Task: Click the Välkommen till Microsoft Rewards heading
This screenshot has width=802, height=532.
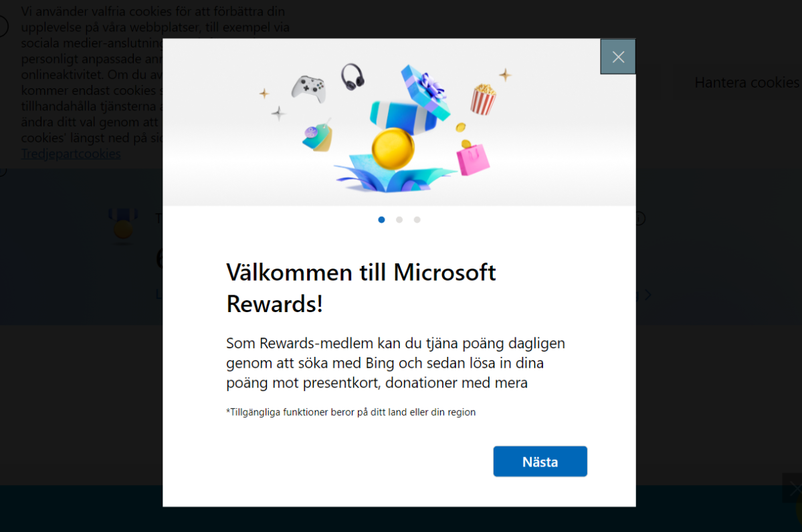Action: click(361, 287)
